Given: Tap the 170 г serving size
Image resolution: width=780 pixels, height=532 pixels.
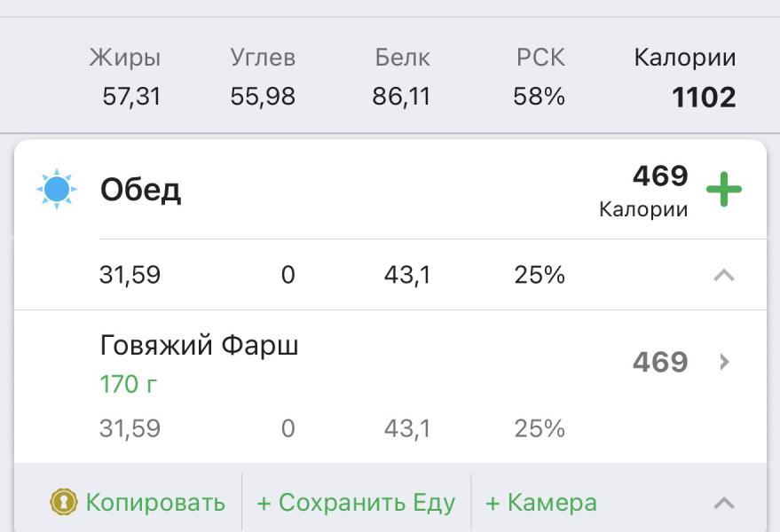Looking at the screenshot, I should [130, 385].
